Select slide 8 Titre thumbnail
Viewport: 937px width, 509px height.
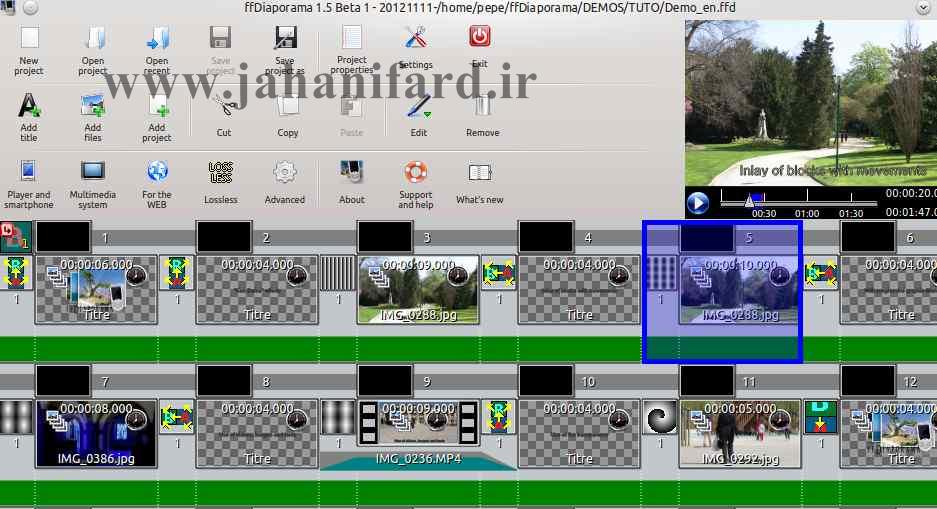258,434
